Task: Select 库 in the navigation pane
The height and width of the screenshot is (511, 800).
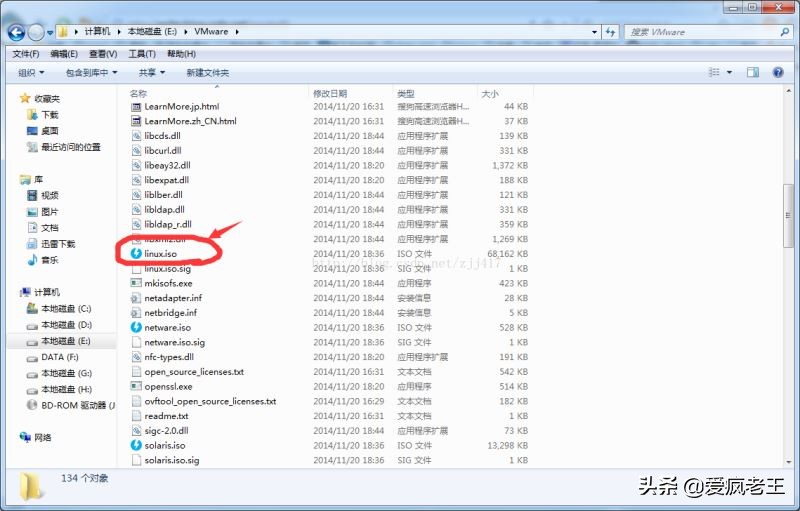Action: 31,180
